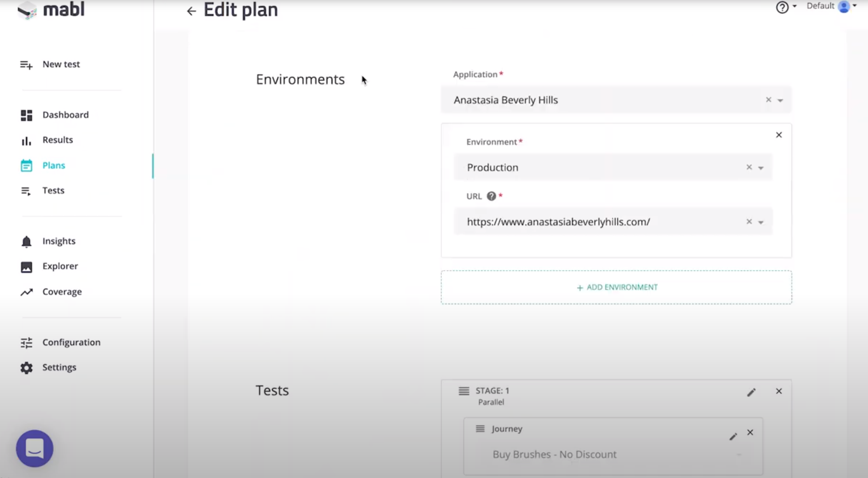
Task: Go to Results page
Action: coord(58,140)
